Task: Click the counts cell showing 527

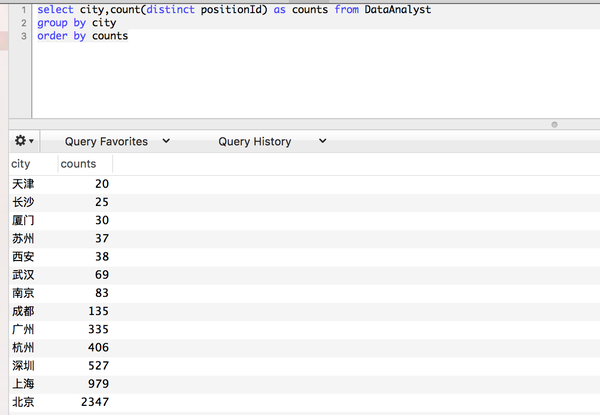Action: tap(97, 366)
